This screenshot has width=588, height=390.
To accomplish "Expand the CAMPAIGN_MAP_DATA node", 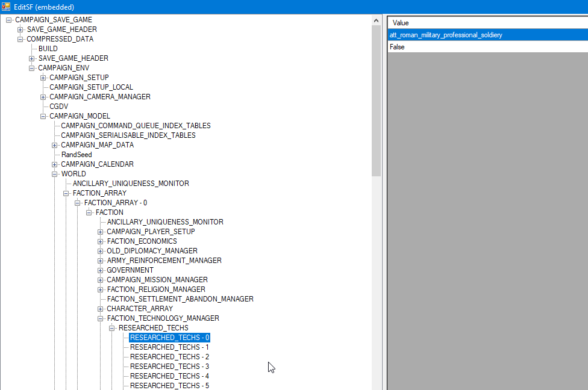I will pyautogui.click(x=55, y=145).
